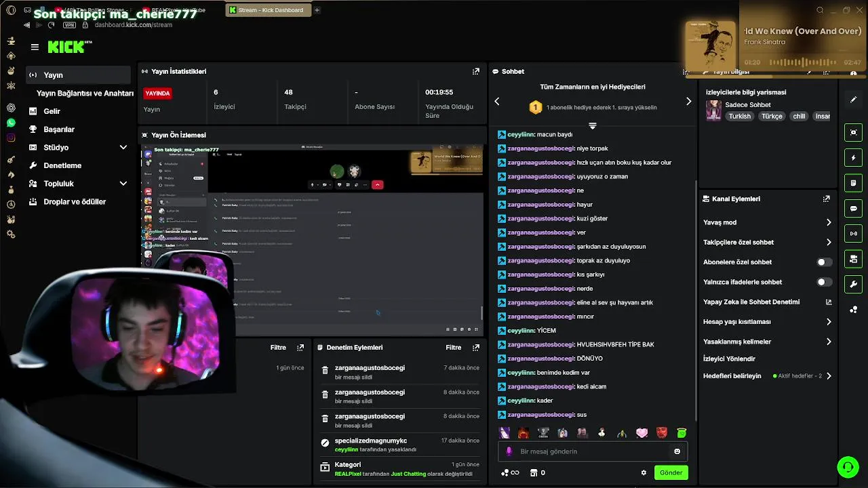Screen dimensions: 868x488
Task: Click the 'specializedmagnumykc' moderation entry
Action: pos(400,445)
